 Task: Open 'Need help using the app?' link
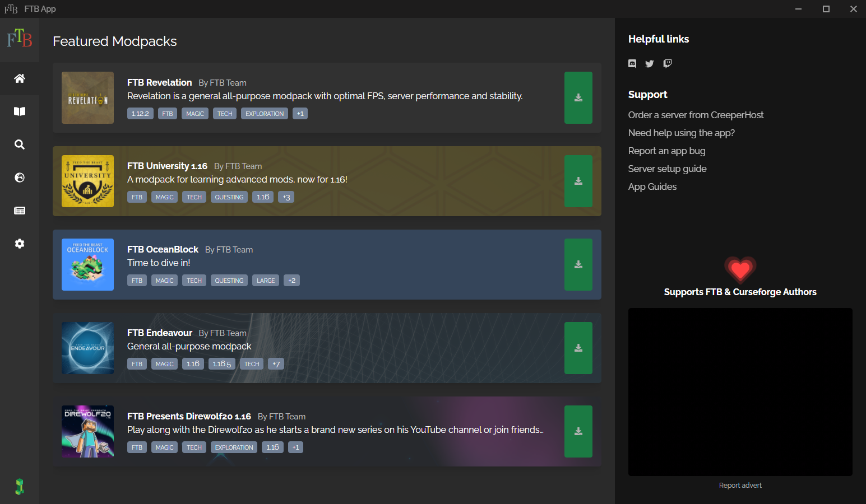(681, 133)
